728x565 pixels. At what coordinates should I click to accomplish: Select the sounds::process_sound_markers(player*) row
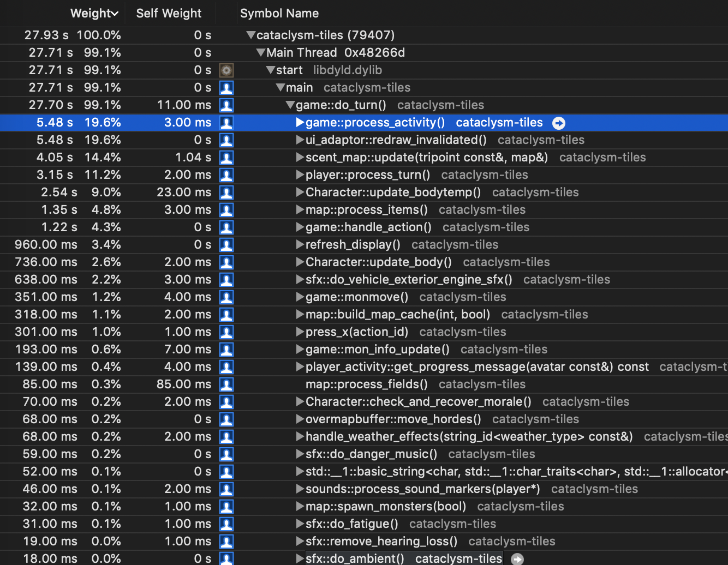click(364, 489)
